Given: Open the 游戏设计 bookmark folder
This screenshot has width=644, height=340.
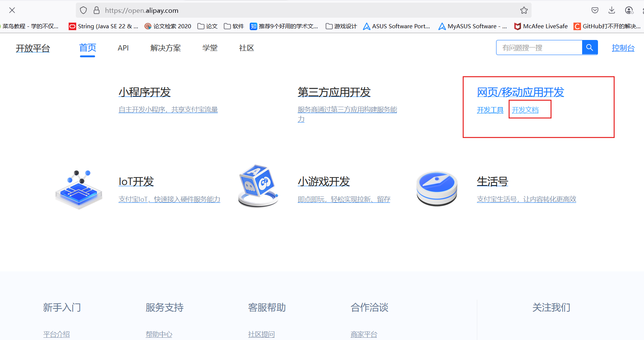Looking at the screenshot, I should click(341, 26).
